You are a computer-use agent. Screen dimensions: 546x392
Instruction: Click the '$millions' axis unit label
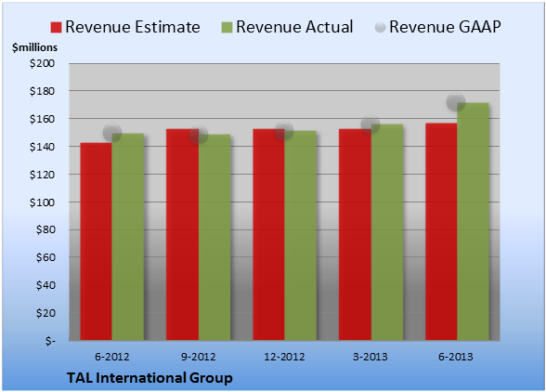pyautogui.click(x=35, y=47)
